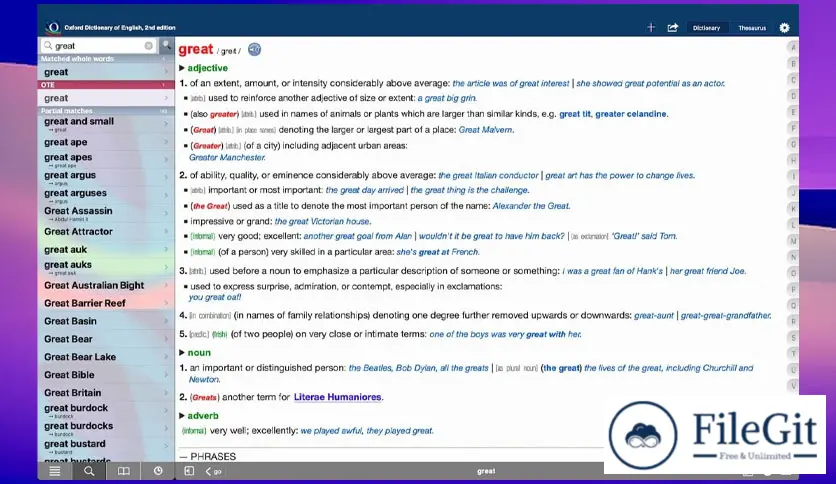Jump to letter A in the index

click(x=793, y=47)
